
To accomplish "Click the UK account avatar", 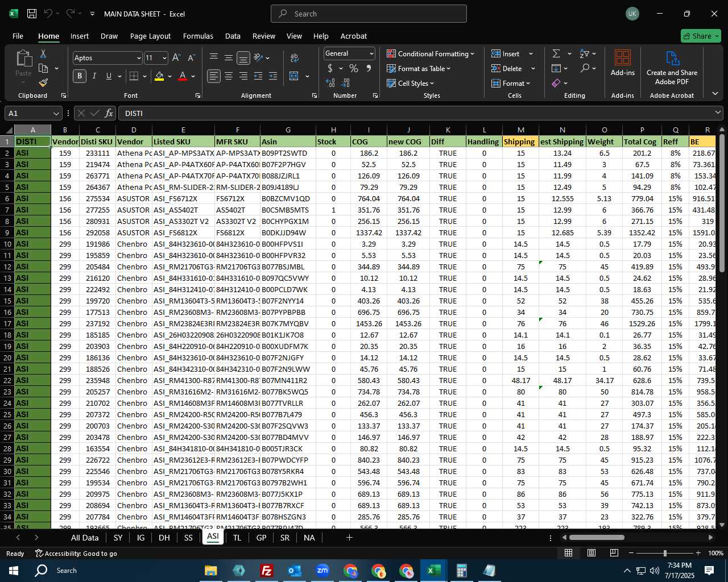I will tap(632, 14).
